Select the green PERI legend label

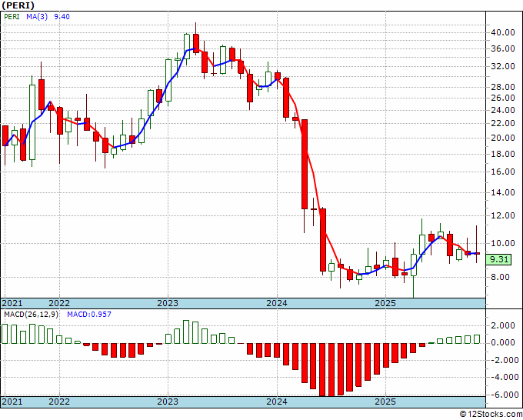pyautogui.click(x=12, y=16)
